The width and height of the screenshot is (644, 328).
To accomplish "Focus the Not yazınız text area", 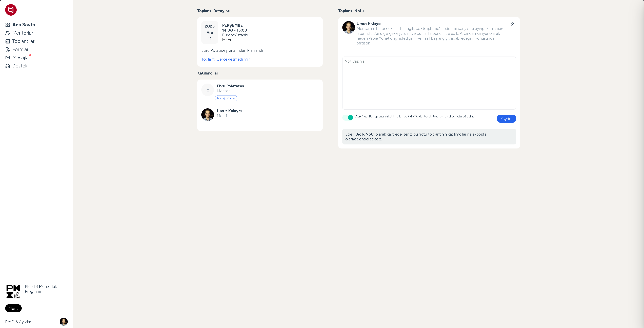I will pyautogui.click(x=429, y=83).
